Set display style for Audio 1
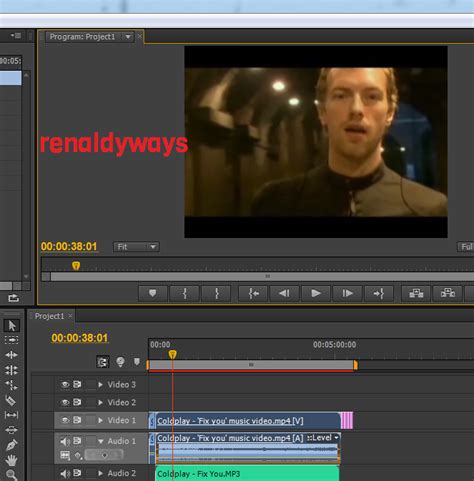Screen dimensions: 474x481 click(x=65, y=455)
